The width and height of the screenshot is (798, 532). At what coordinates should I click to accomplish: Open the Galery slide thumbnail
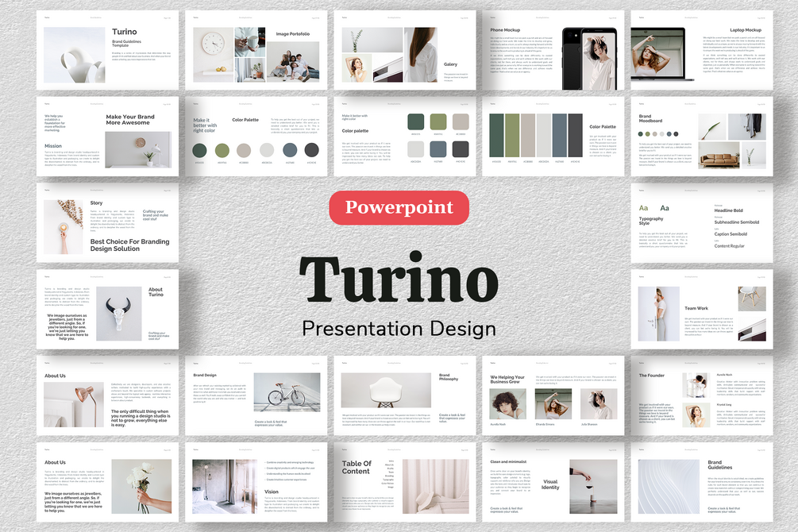pyautogui.click(x=405, y=50)
